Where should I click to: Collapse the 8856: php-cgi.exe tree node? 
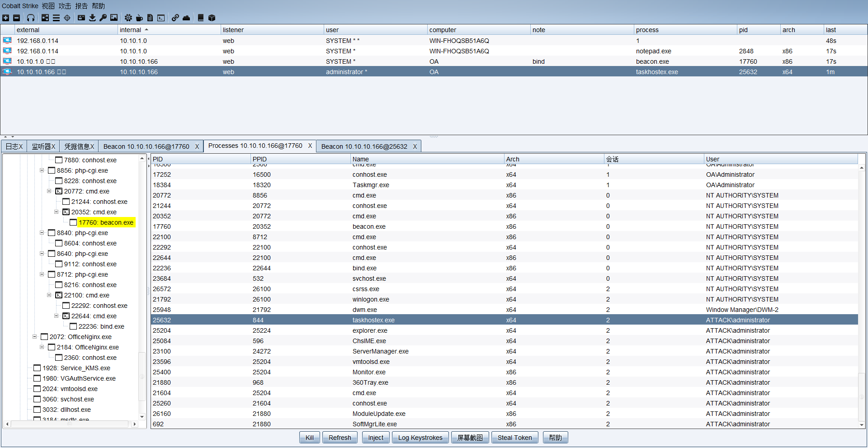coord(42,170)
